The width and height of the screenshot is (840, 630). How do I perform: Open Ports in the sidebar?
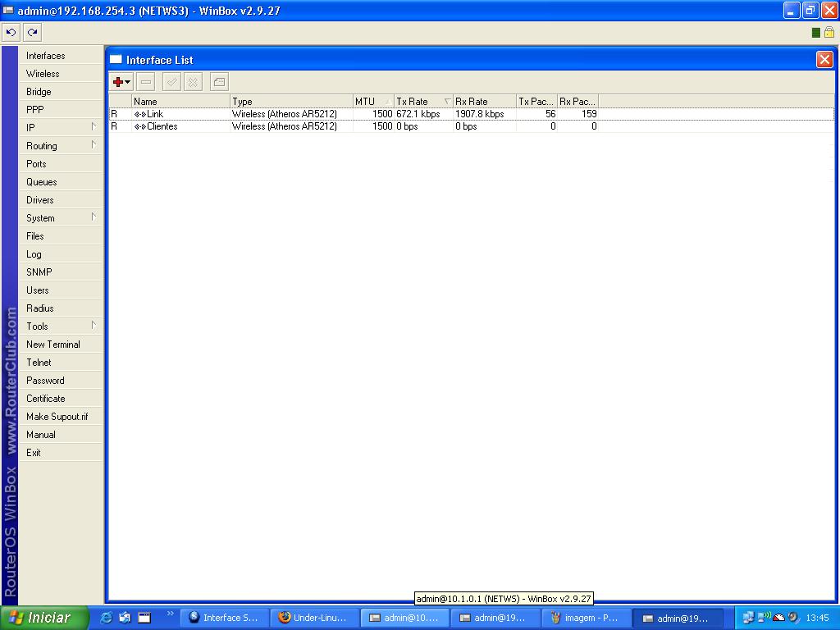pos(61,164)
